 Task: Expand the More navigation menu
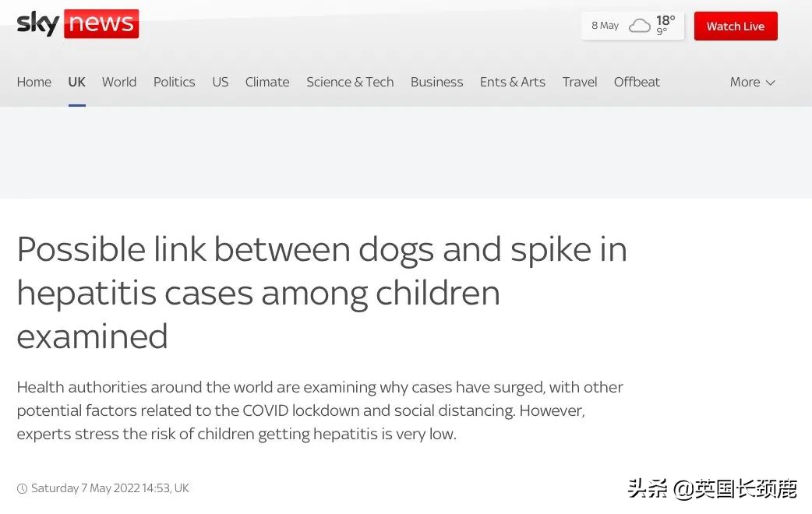click(752, 82)
